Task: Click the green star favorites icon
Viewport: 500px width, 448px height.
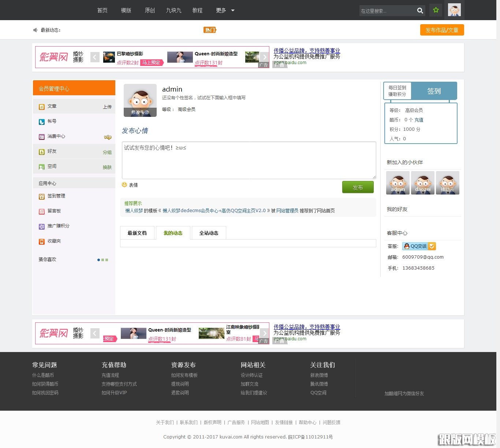Action: [436, 10]
